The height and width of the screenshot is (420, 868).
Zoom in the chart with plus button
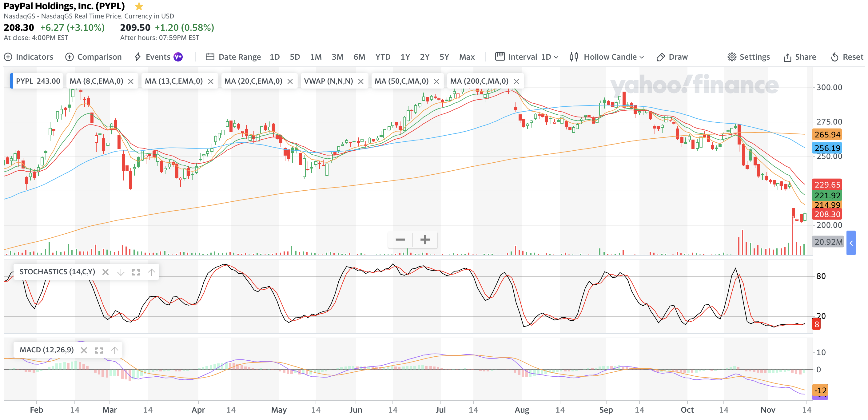[425, 240]
